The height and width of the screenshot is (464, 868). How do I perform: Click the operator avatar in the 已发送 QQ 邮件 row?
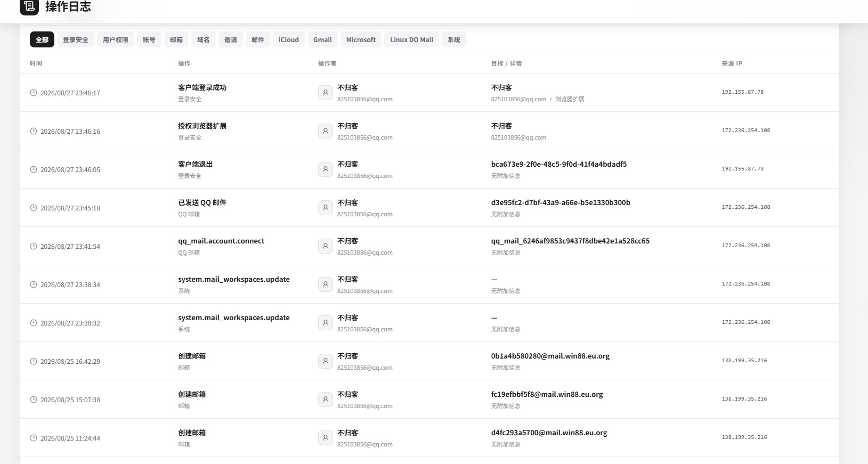[x=326, y=208]
